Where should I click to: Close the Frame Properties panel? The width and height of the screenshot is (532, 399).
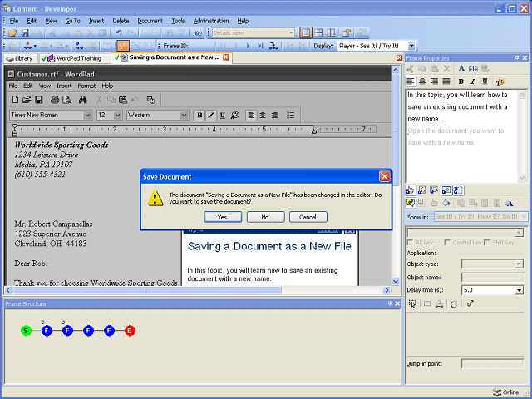(x=525, y=58)
